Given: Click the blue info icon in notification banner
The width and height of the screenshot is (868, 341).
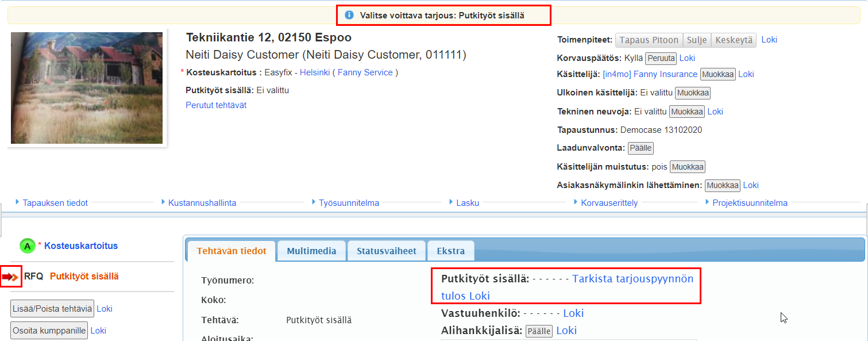Looking at the screenshot, I should [349, 16].
